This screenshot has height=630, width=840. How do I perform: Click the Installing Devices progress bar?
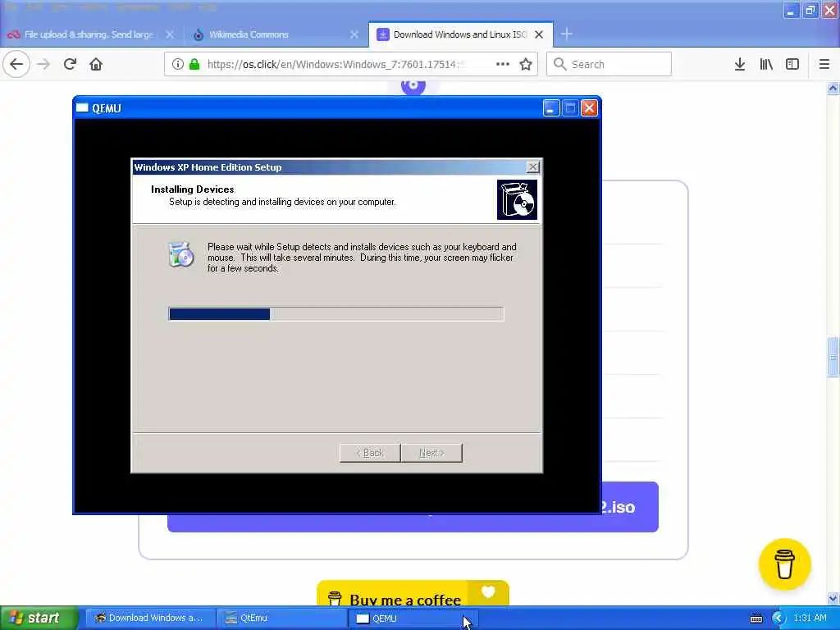pyautogui.click(x=336, y=314)
